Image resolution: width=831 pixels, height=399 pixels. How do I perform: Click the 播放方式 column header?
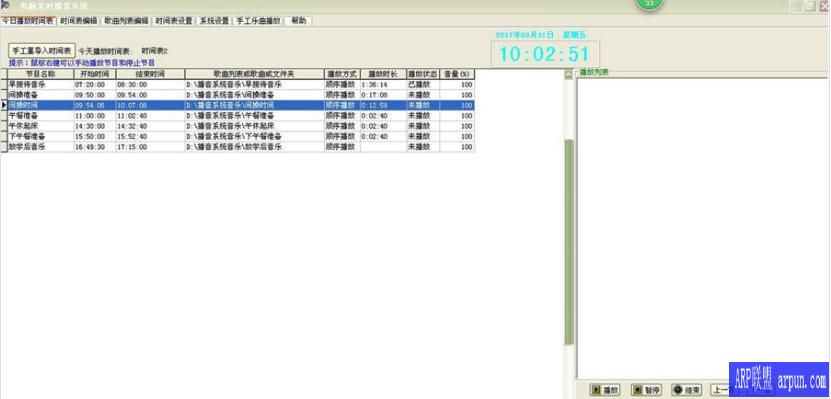coord(342,74)
